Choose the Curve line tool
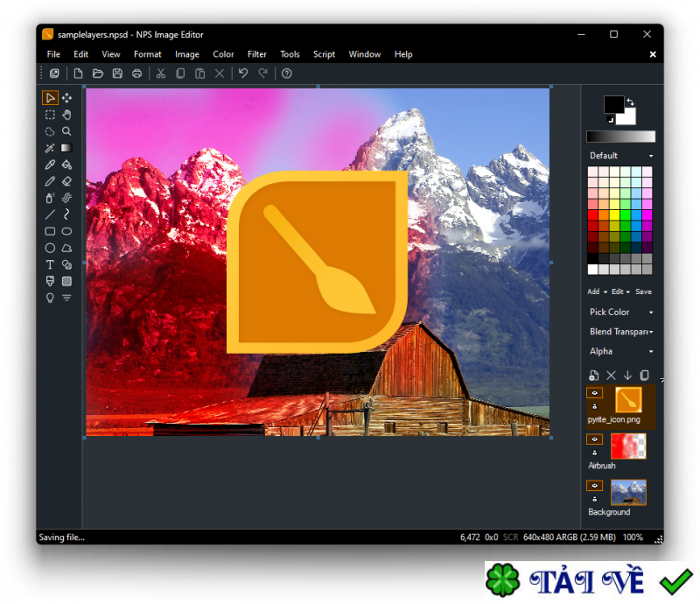700x604 pixels. click(x=67, y=214)
